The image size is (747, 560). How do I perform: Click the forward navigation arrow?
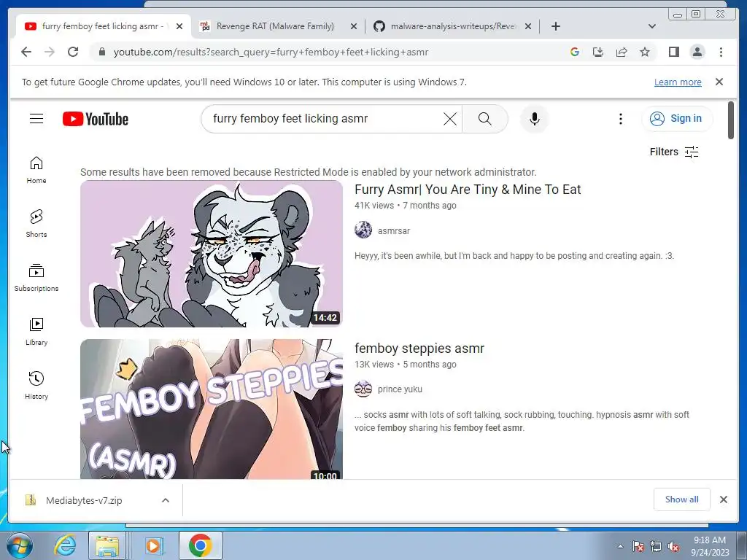[50, 52]
